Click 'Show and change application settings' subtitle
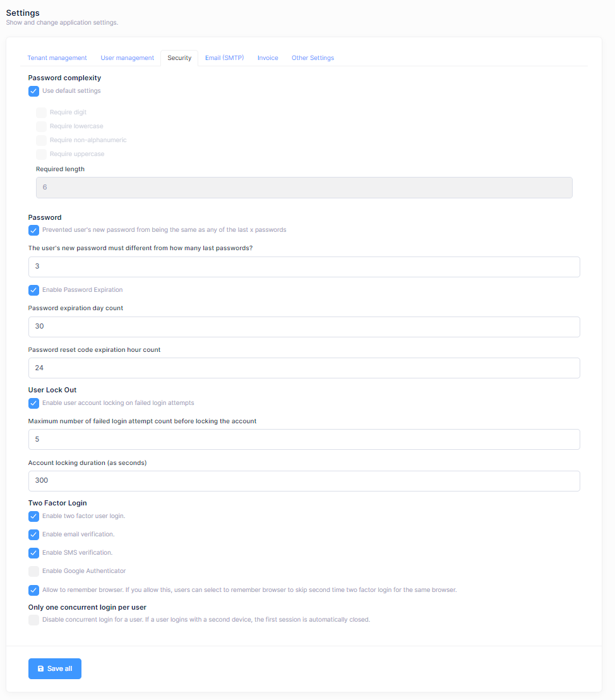 (x=62, y=22)
